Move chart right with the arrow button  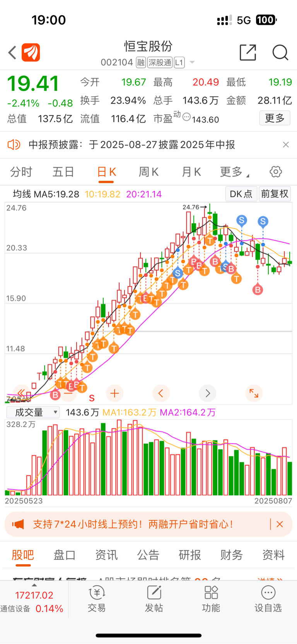[x=208, y=393]
